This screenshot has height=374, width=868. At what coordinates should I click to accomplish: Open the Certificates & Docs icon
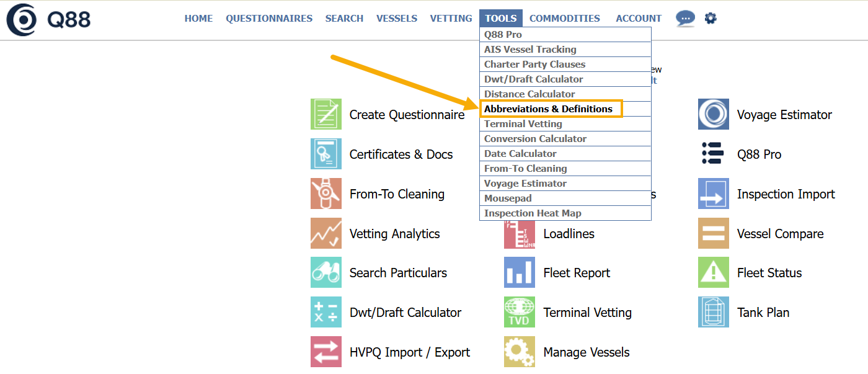click(326, 154)
